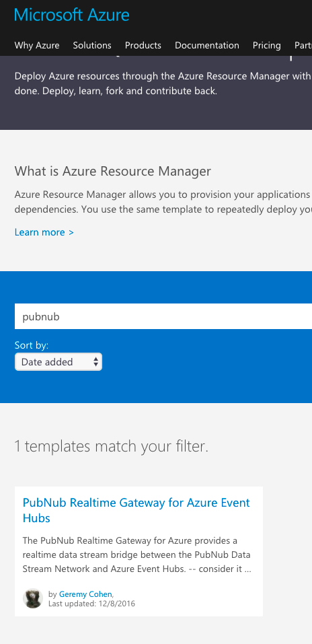Open PubNub Realtime Gateway for Azure Event Hubs

coord(136,510)
